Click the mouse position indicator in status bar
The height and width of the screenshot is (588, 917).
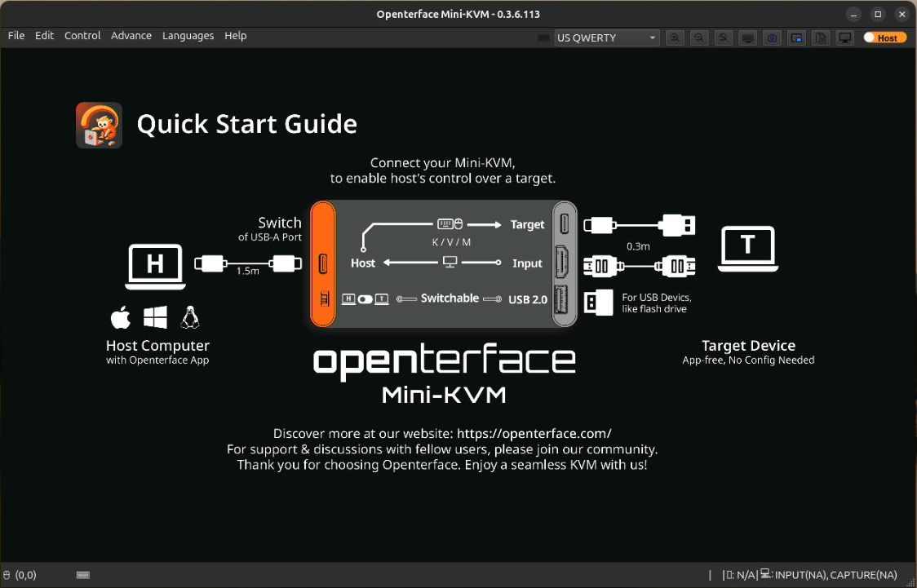(x=20, y=575)
